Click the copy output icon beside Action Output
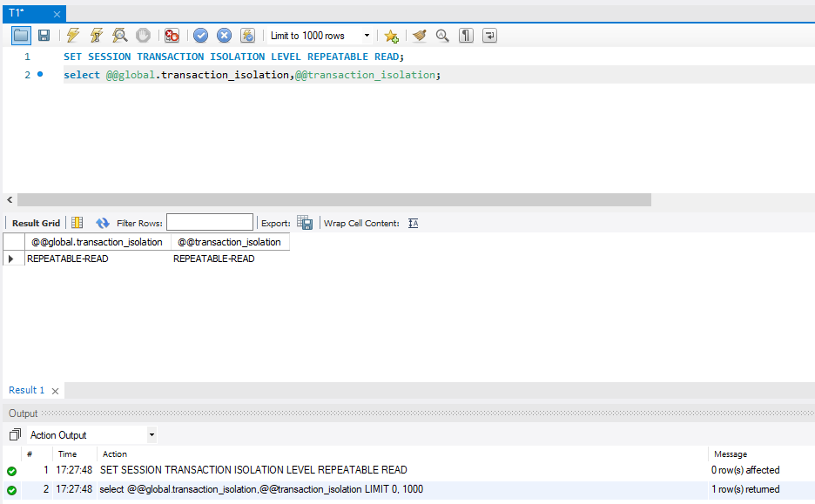The width and height of the screenshot is (815, 504). pyautogui.click(x=15, y=434)
